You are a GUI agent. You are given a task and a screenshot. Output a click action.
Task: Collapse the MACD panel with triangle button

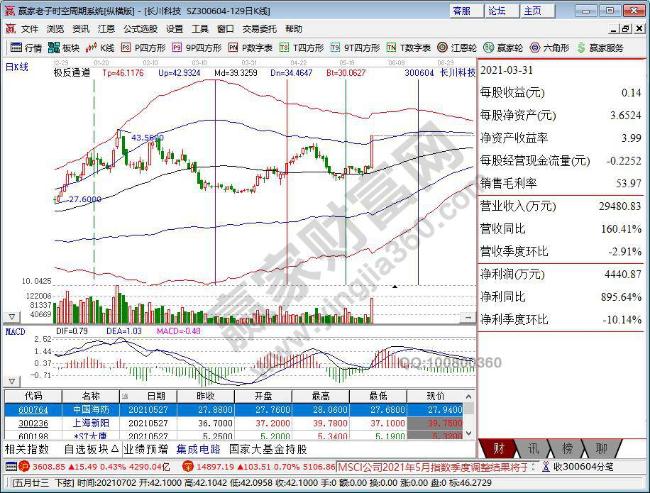(12, 381)
